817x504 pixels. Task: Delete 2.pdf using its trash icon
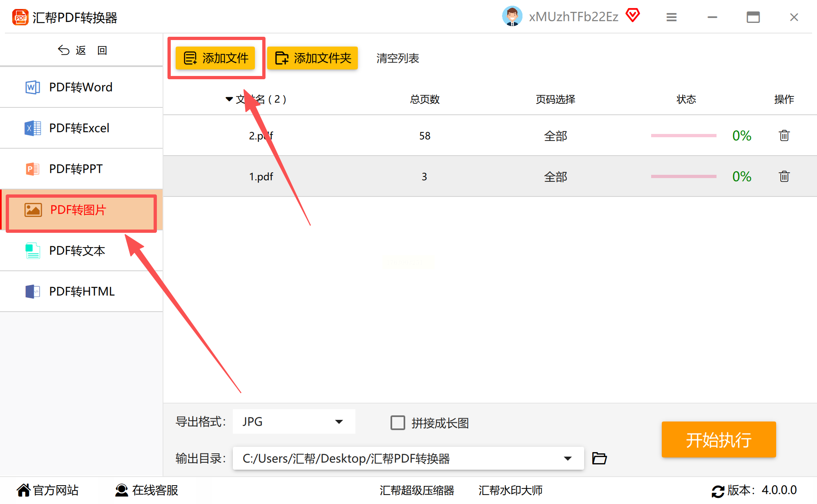pyautogui.click(x=784, y=136)
